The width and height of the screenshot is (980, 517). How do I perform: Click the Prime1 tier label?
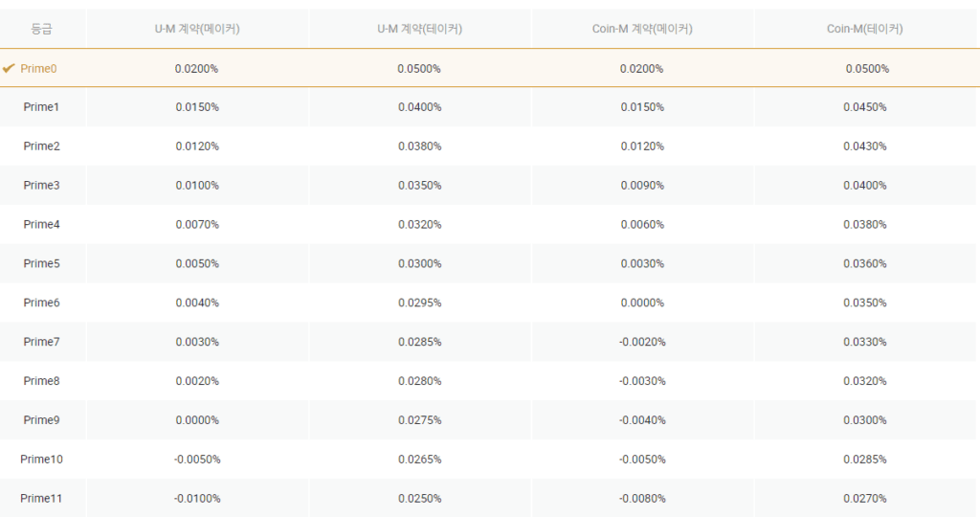coord(41,107)
